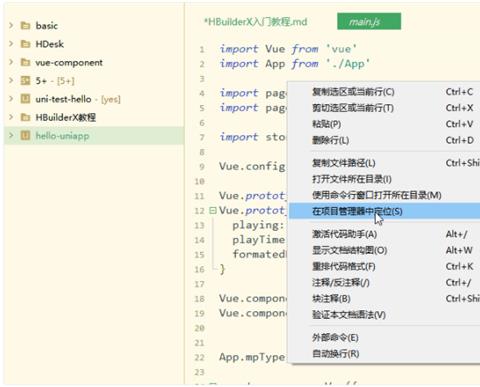Click line number 16 in gutter
This screenshot has height=387, width=480.
[199, 269]
